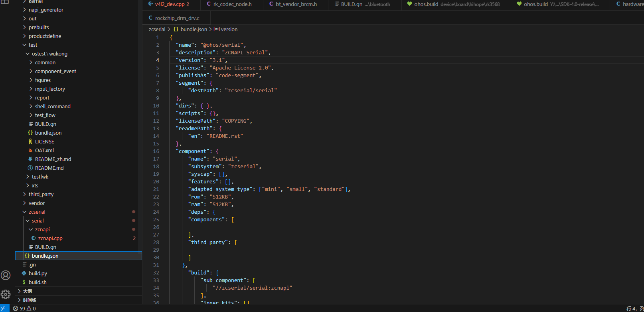Click the markdown arrow icon of README_zh.md
The image size is (644, 312).
coord(30,159)
